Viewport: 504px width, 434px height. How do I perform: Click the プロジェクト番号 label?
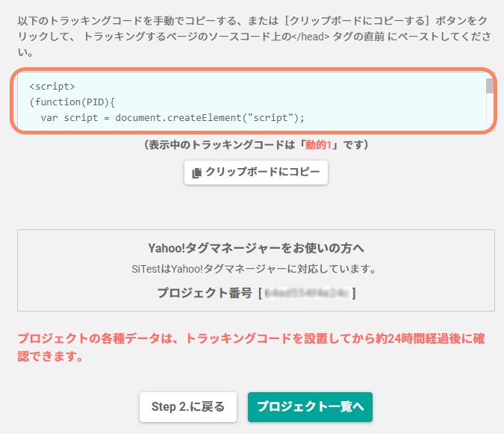[205, 293]
